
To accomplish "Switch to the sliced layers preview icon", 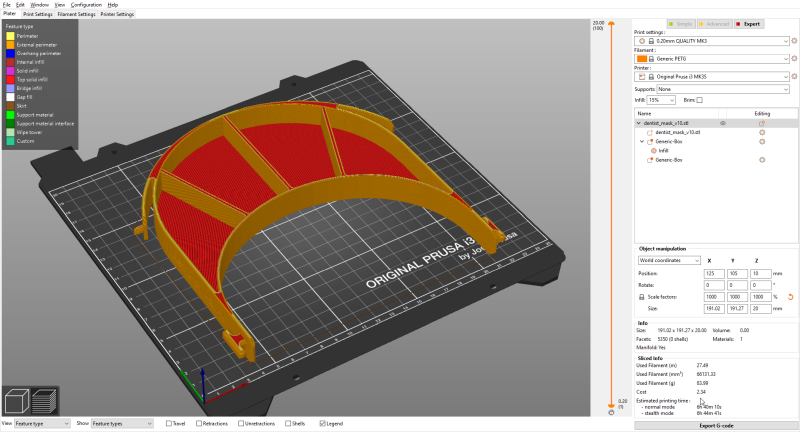I will [x=44, y=401].
